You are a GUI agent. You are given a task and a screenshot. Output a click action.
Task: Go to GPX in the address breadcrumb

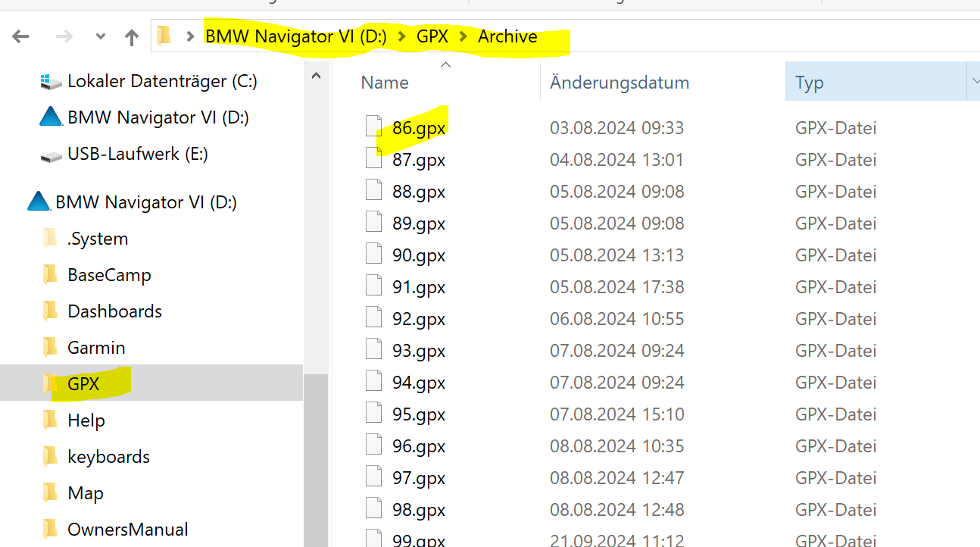[x=432, y=36]
